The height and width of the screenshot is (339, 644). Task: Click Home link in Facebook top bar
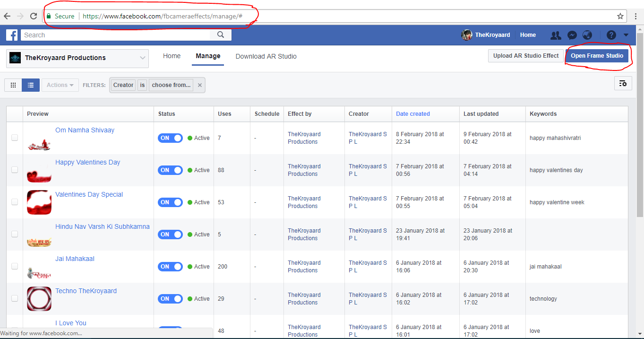pyautogui.click(x=528, y=35)
